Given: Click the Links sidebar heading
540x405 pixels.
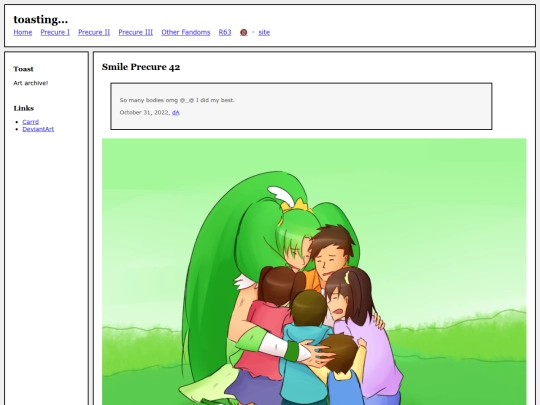Looking at the screenshot, I should (24, 108).
